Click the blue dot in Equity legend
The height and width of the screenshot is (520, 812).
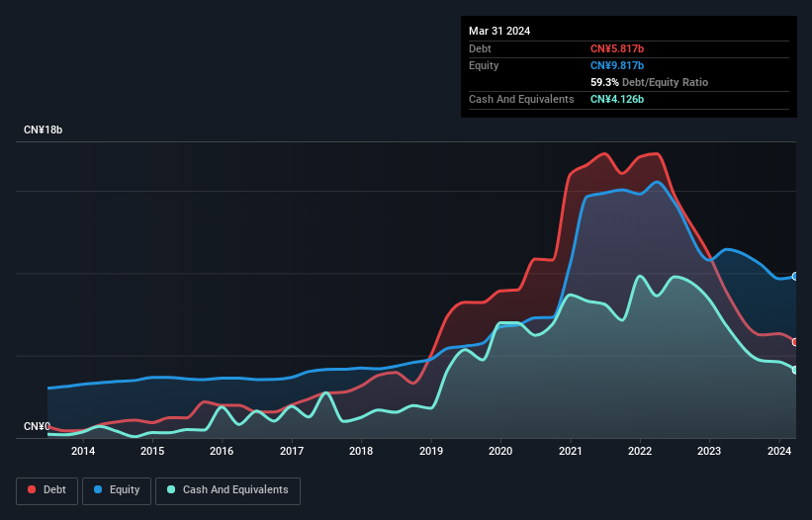(x=98, y=489)
